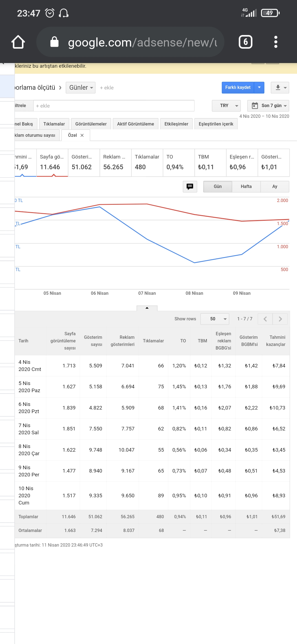This screenshot has width=297, height=644.
Task: Click the Toplamlar total ₺51,69
Action: point(278,517)
